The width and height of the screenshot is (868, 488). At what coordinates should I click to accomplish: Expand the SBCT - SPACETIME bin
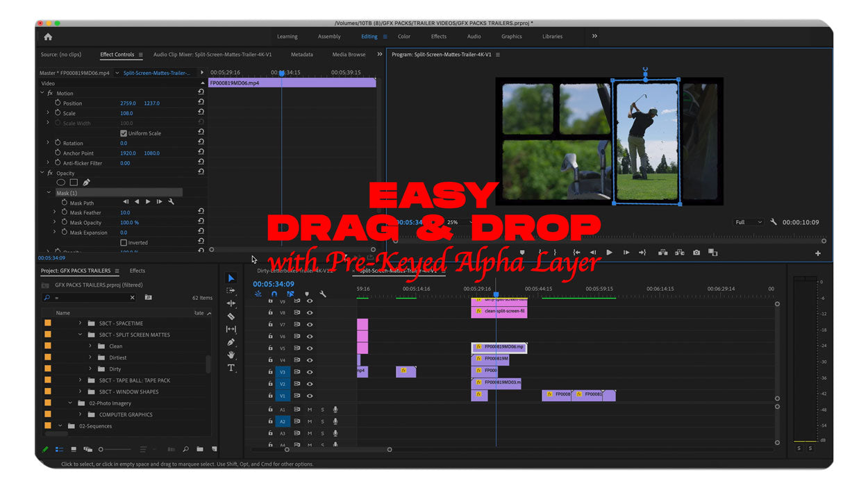point(80,323)
